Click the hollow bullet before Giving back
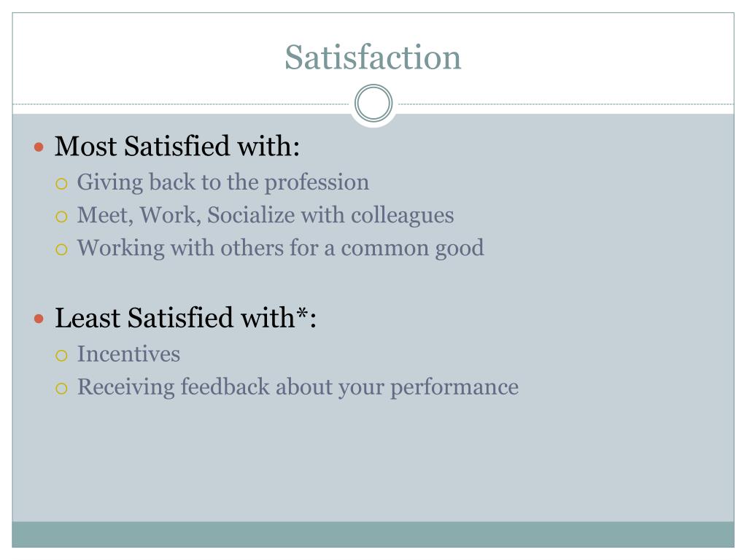The height and width of the screenshot is (560, 747). pyautogui.click(x=61, y=183)
